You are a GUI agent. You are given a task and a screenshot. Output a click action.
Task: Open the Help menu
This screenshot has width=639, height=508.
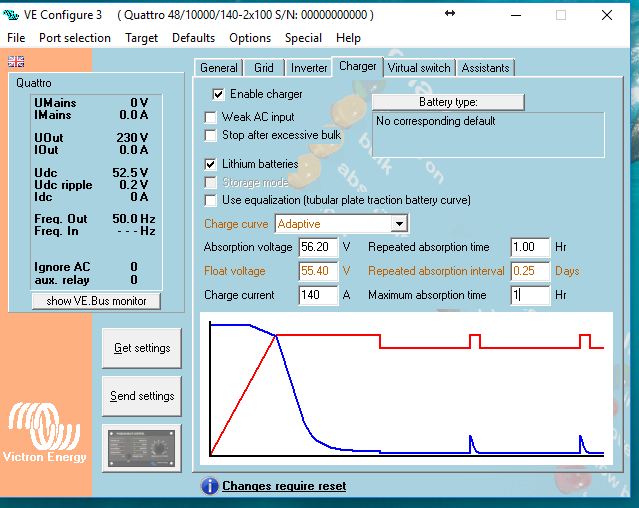tap(348, 38)
